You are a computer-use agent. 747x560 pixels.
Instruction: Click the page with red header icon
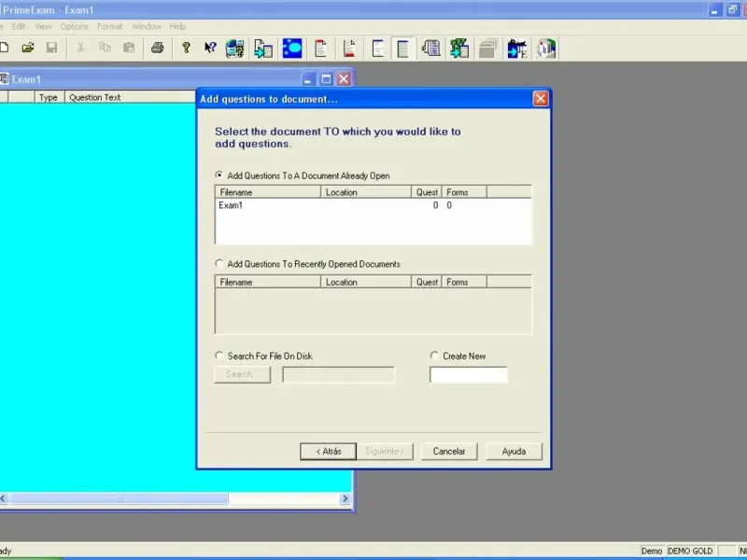click(x=320, y=49)
